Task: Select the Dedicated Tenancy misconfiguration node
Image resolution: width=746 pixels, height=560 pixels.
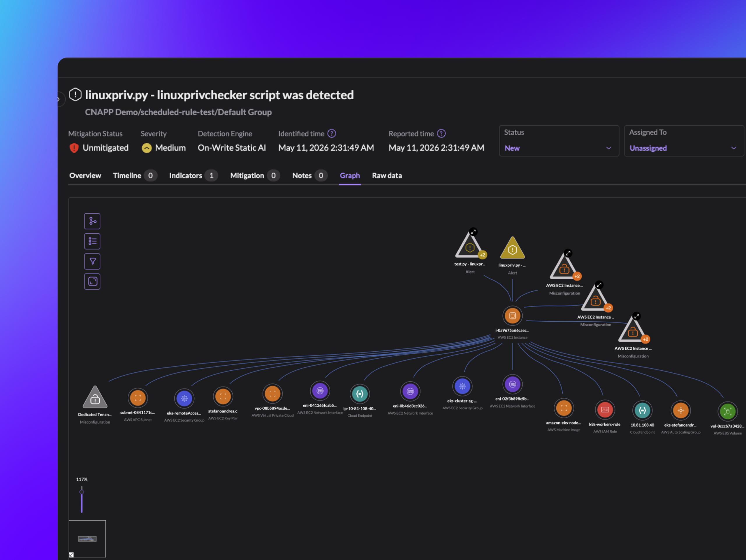Action: (x=95, y=397)
